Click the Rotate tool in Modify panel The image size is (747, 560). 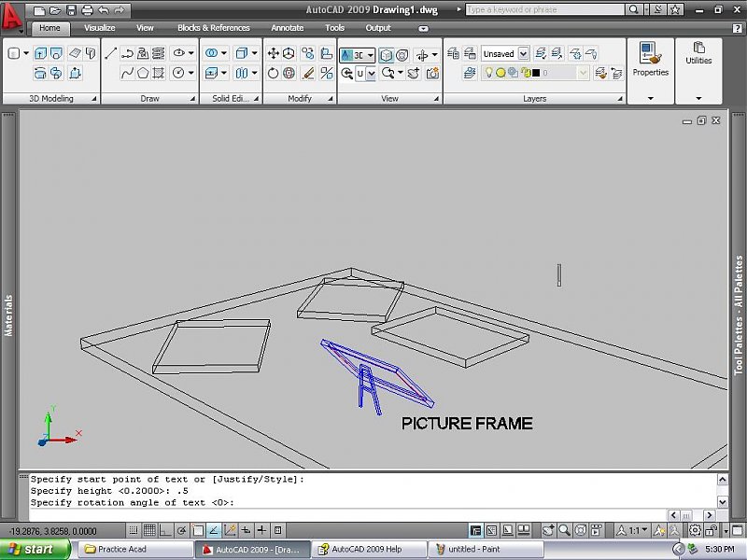(273, 74)
